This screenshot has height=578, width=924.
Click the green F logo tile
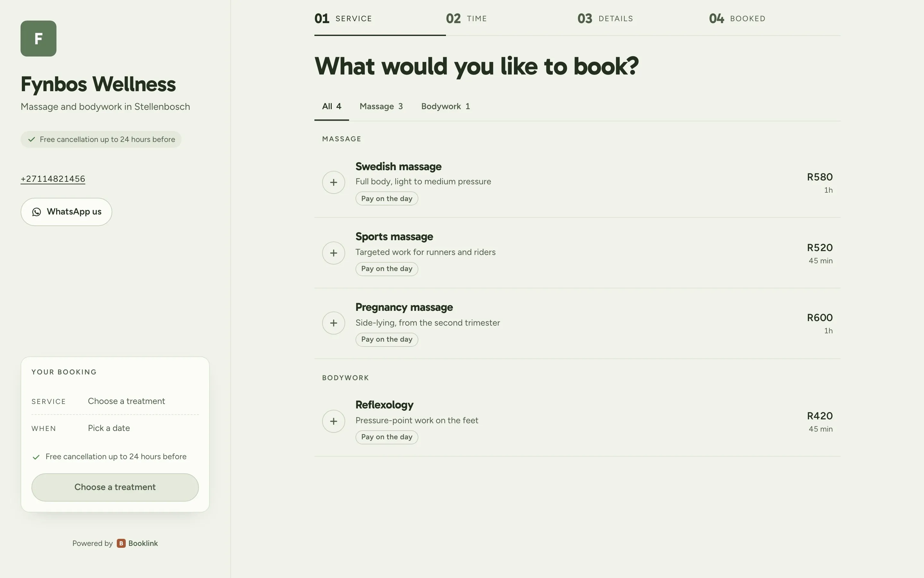38,39
